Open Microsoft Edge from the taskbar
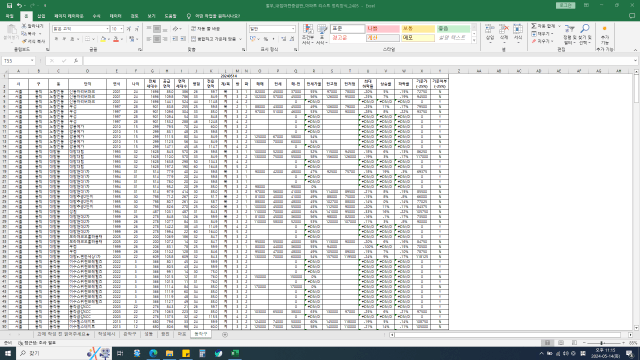Viewport: 640px width, 360px height. [x=153, y=353]
